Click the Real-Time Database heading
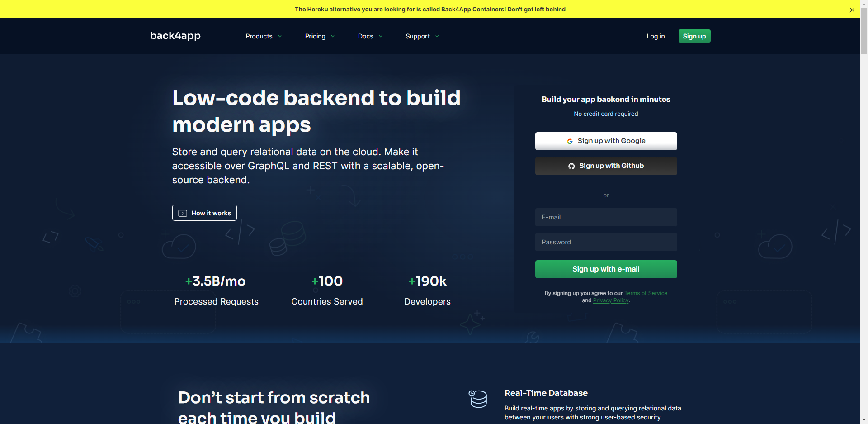The width and height of the screenshot is (868, 424). (546, 393)
